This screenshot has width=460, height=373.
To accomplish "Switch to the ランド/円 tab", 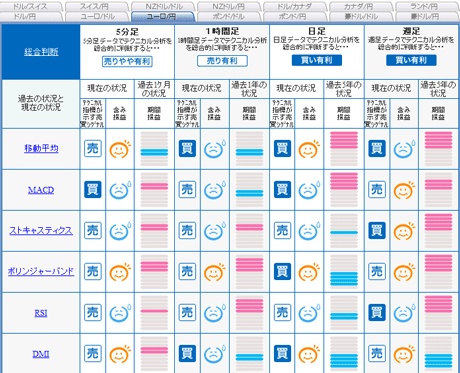I will [x=427, y=6].
